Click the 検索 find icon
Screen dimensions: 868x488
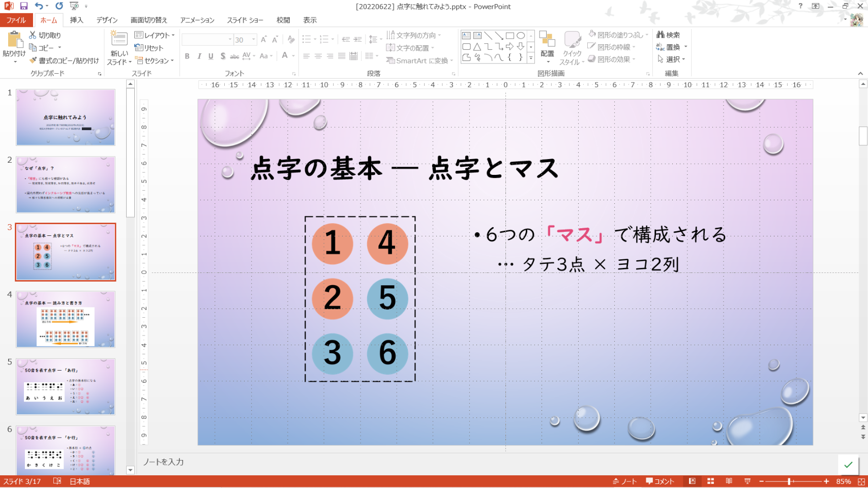point(668,35)
